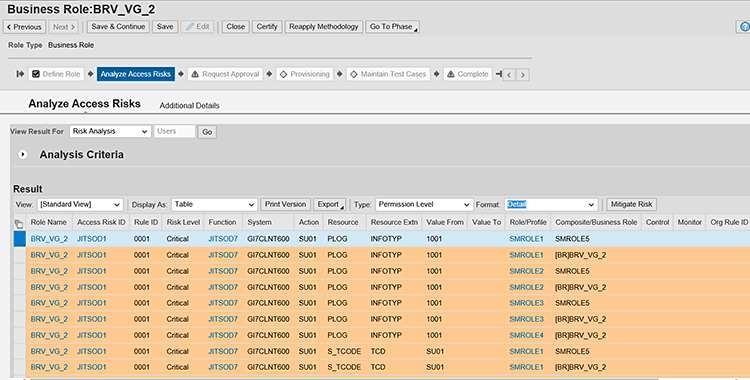
Task: Click the Save button
Action: pyautogui.click(x=165, y=27)
